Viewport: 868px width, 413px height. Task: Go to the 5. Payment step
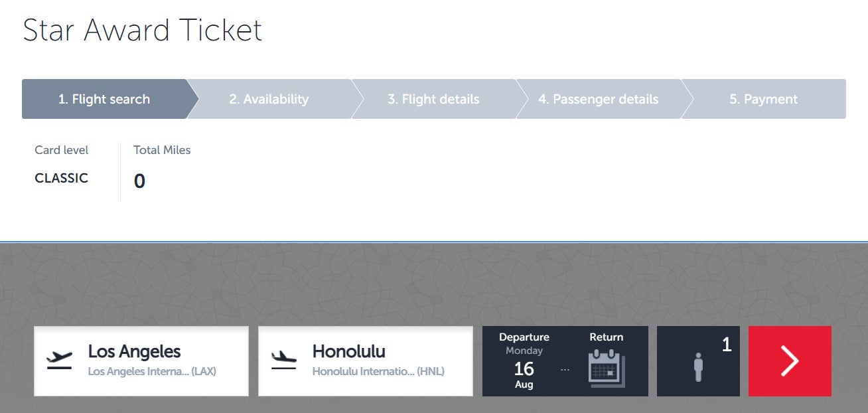tap(764, 99)
